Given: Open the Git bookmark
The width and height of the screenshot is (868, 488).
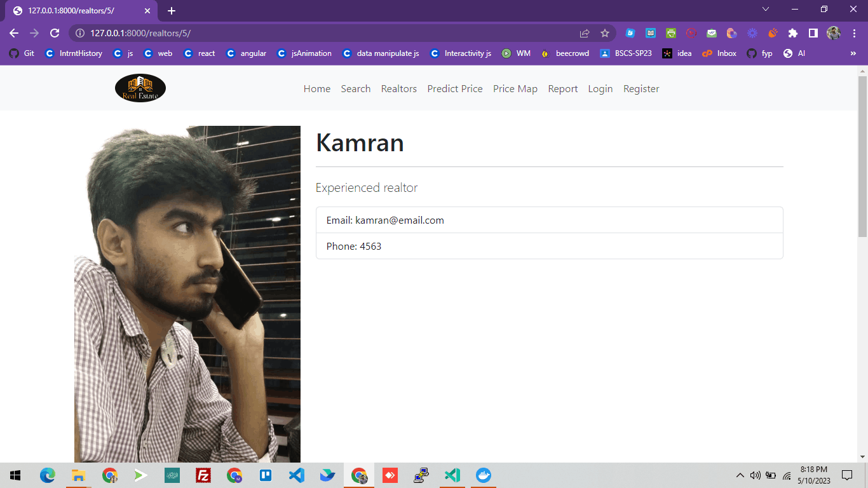Looking at the screenshot, I should (x=22, y=53).
